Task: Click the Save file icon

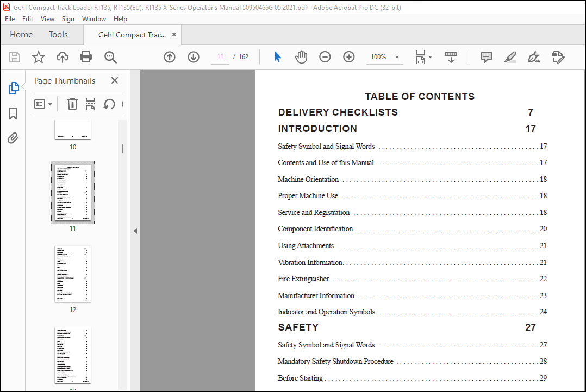Action: [x=15, y=57]
